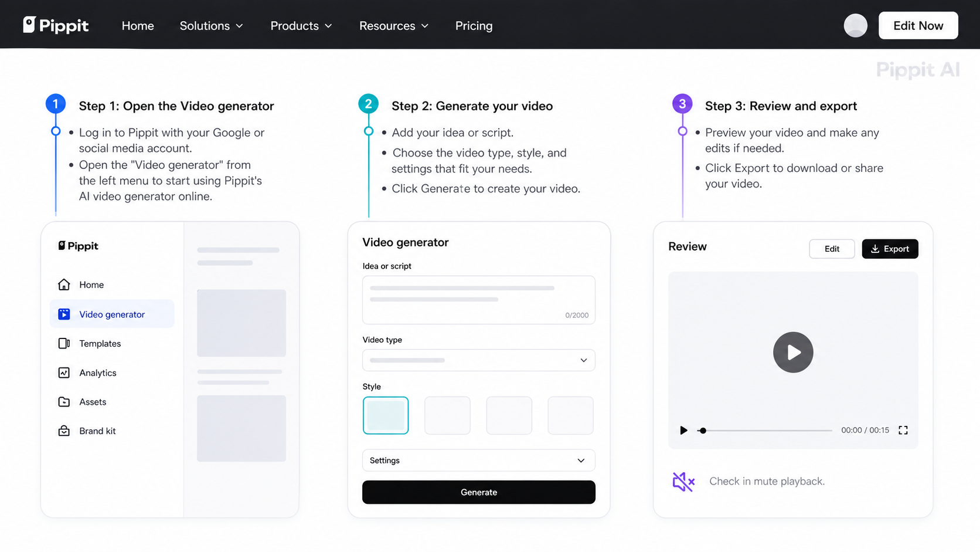Screen dimensions: 980x552
Task: Expand the Products menu
Action: (x=301, y=26)
